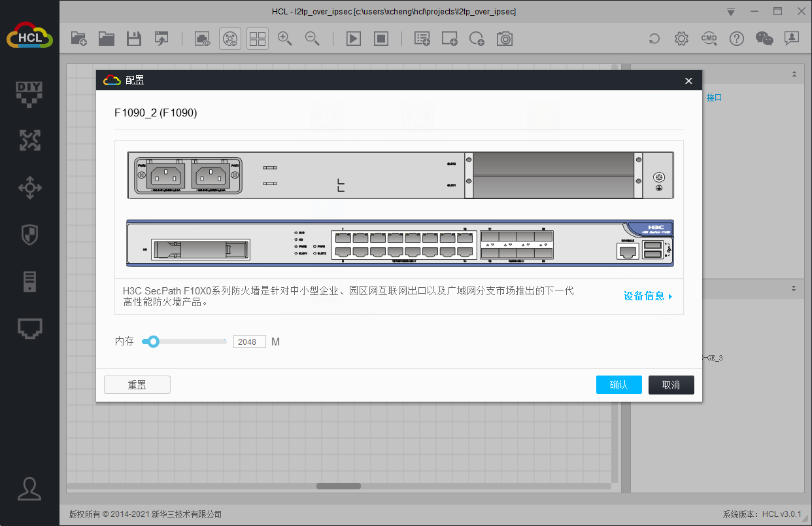Viewport: 812px width, 526px height.
Task: Click the 2048 memory input field
Action: pos(250,342)
